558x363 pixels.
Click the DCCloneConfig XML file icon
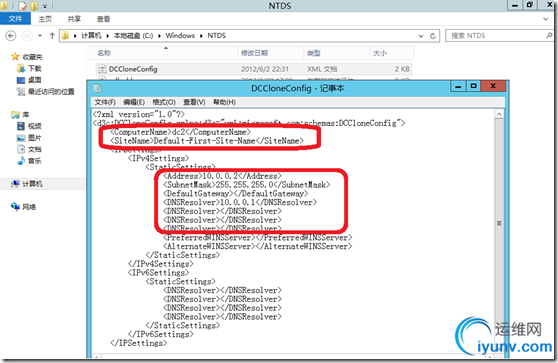coord(102,69)
